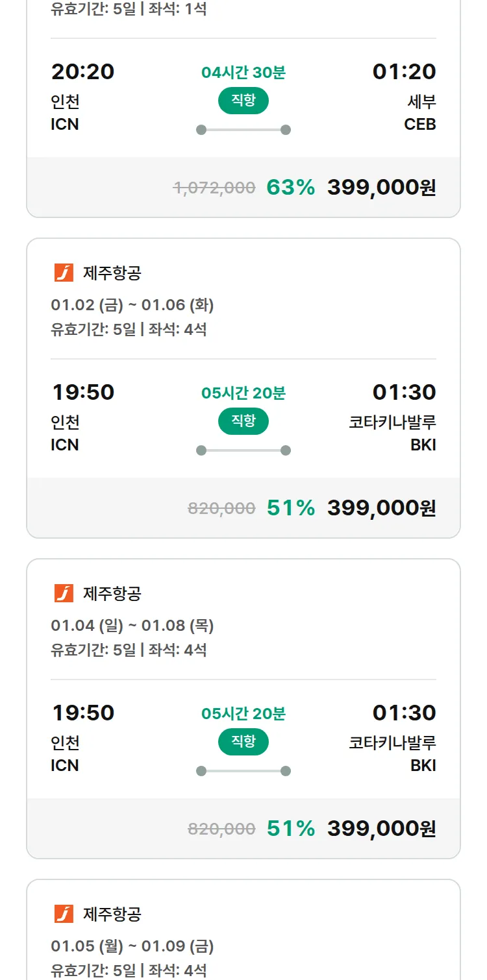Click 직항 badge on Cebu flight

tap(243, 101)
